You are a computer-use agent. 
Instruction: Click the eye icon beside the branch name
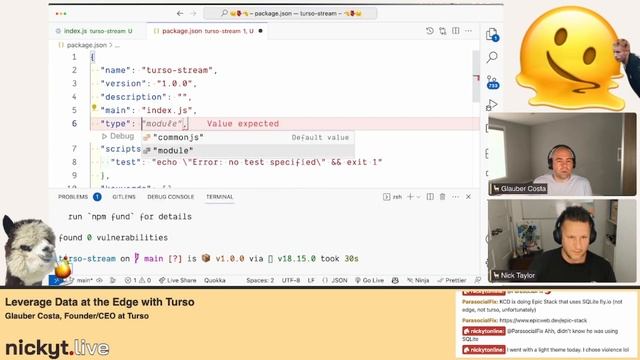(100, 280)
